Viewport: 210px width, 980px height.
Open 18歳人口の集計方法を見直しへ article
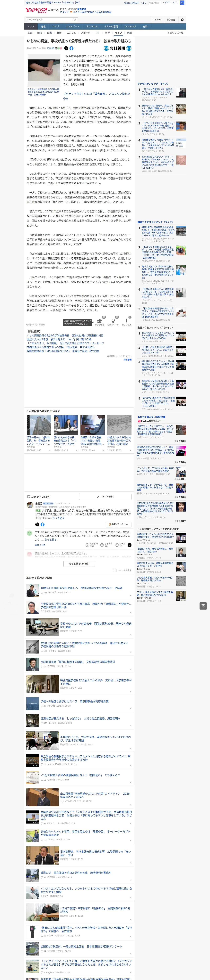pyautogui.click(x=82, y=588)
